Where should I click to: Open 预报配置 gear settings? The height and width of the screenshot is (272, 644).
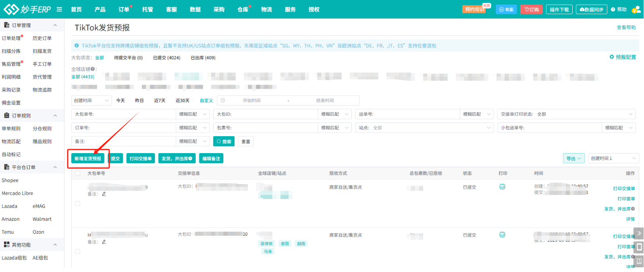(x=623, y=57)
